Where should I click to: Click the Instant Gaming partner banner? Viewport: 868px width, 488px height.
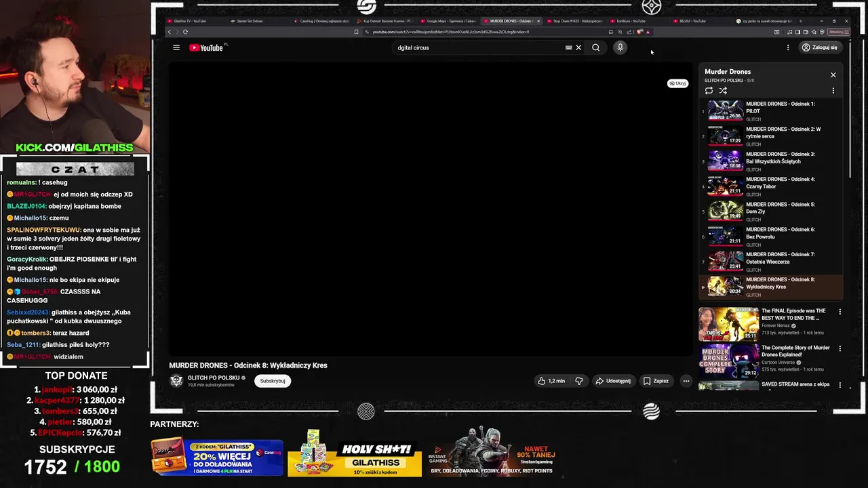coord(493,451)
